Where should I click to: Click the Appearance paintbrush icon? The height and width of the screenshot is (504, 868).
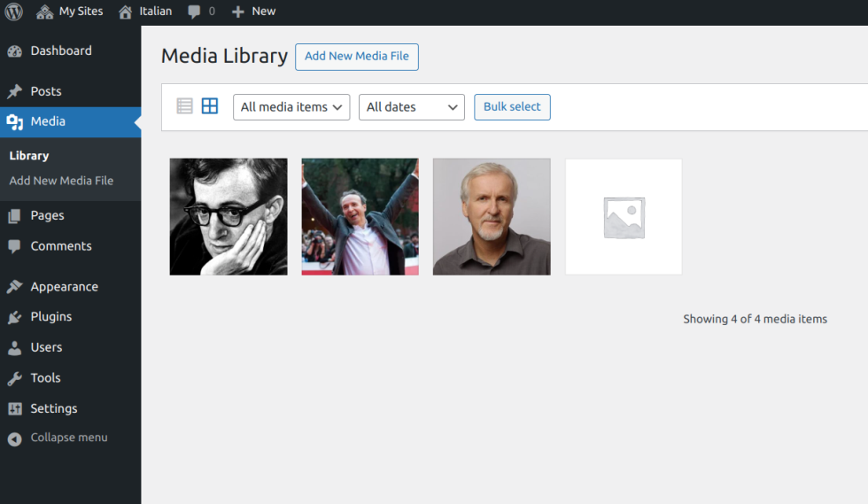(14, 287)
